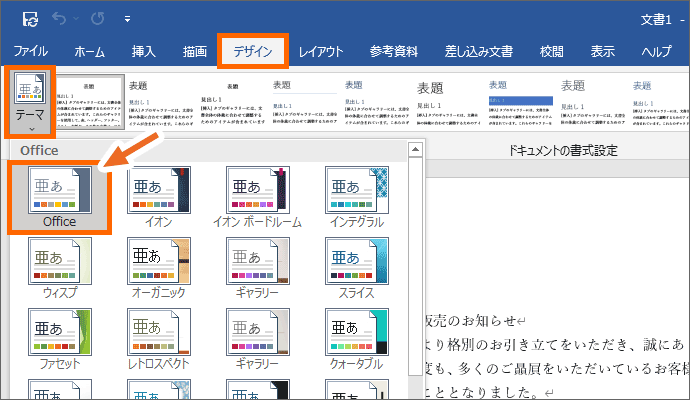This screenshot has width=690, height=400.
Task: Choose the Office theme
Action: [x=59, y=198]
